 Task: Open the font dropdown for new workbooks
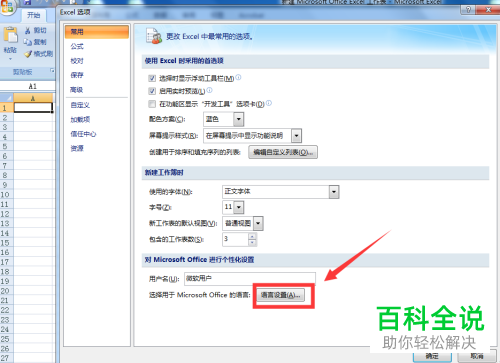334,192
